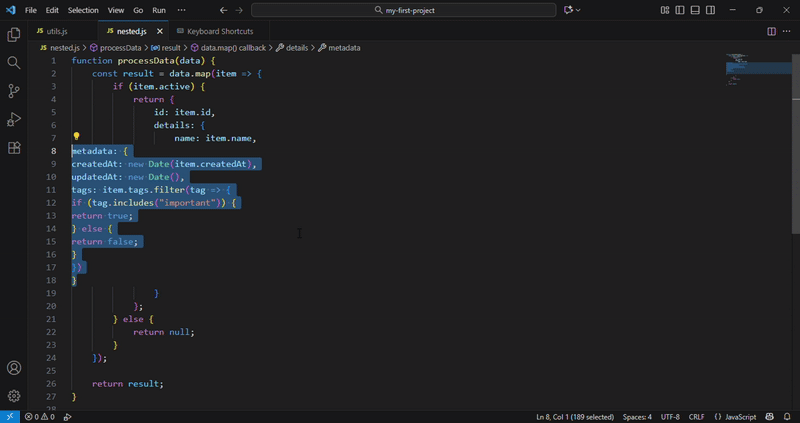
Task: Go back with the left arrow
Action: pos(223,10)
